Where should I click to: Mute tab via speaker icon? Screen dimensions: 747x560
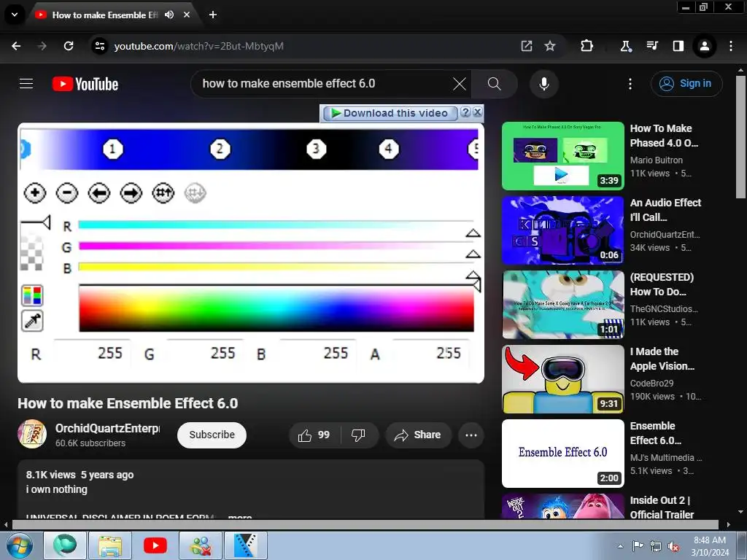tap(169, 15)
